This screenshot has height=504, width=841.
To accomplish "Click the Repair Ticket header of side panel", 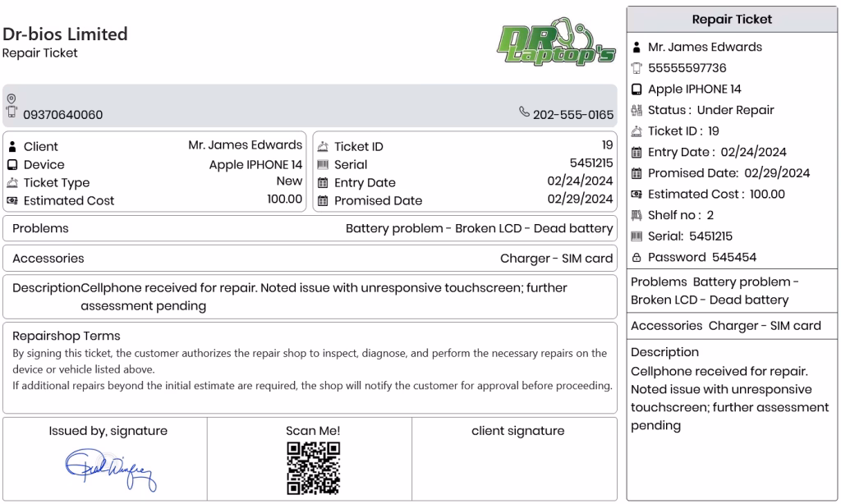I will [x=732, y=20].
